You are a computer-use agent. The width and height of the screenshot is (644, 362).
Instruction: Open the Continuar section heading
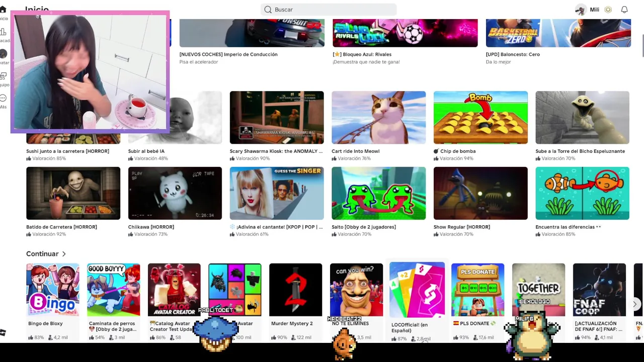(x=42, y=254)
